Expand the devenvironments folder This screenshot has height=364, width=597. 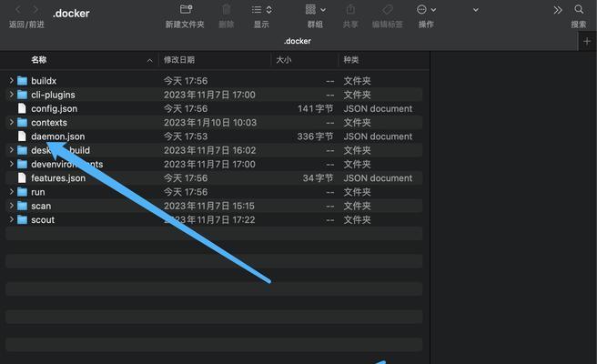pos(11,164)
